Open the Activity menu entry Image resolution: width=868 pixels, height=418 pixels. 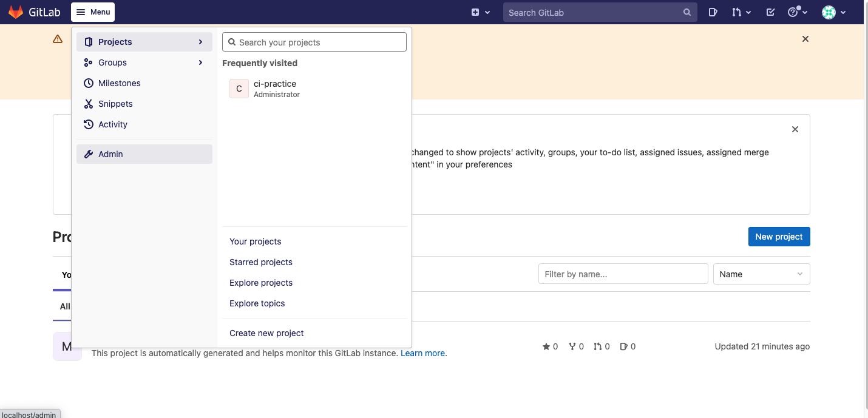112,124
